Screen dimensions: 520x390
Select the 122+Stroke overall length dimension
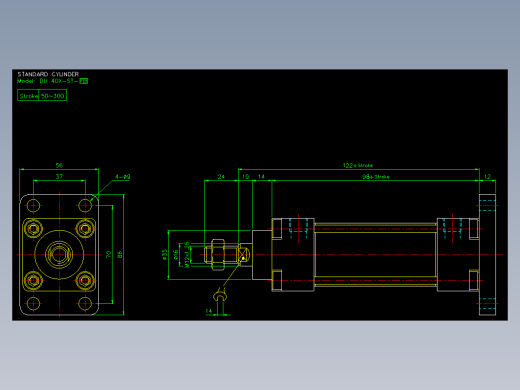point(358,165)
